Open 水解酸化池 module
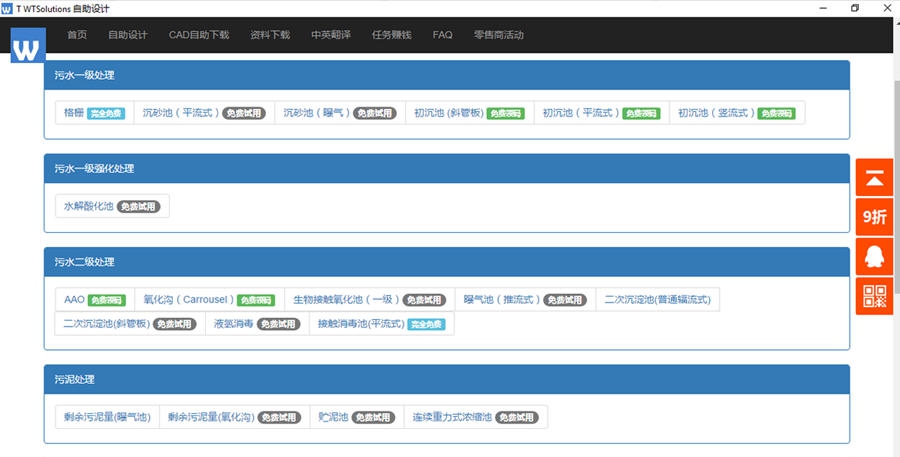900x457 pixels. click(x=112, y=206)
